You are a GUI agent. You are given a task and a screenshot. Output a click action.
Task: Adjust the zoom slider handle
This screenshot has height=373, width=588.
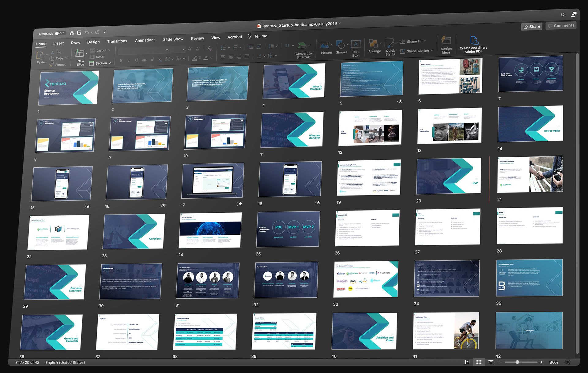tap(517, 362)
